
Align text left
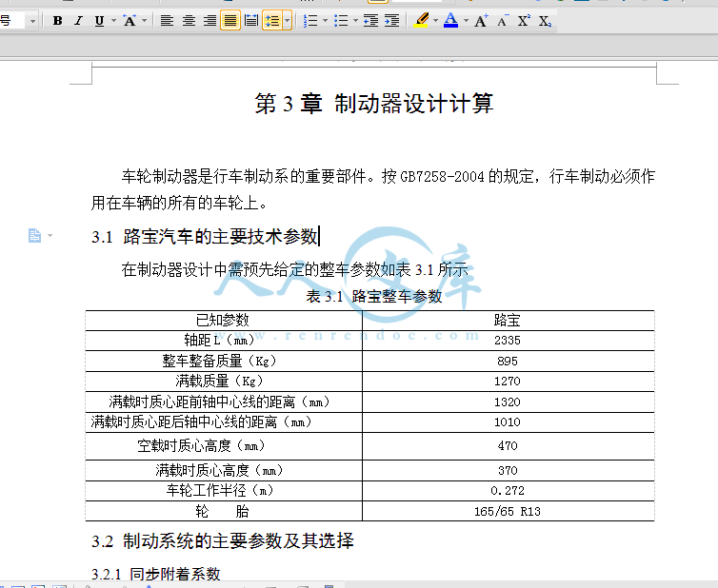167,21
